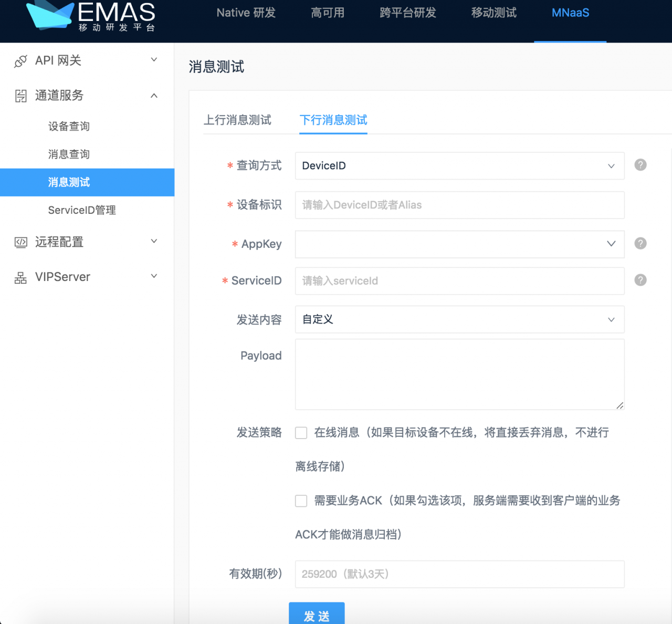Click the VIPServer network icon
This screenshot has height=624, width=672.
point(20,277)
